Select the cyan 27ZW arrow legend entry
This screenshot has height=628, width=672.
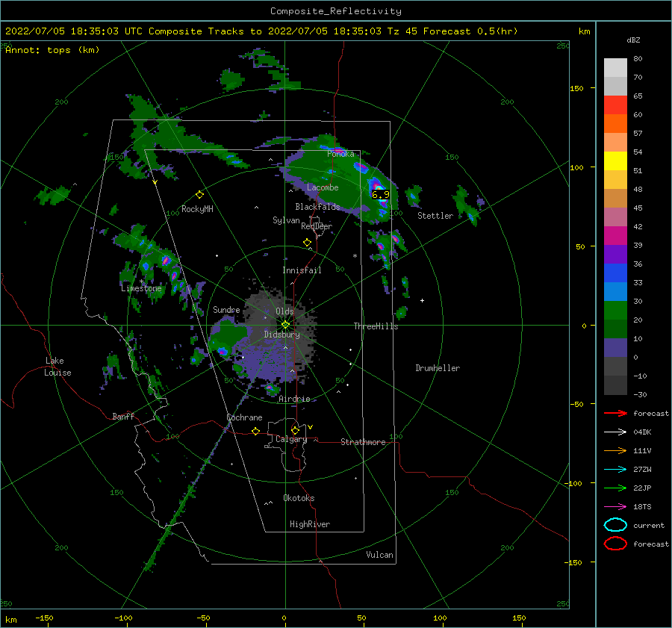615,470
